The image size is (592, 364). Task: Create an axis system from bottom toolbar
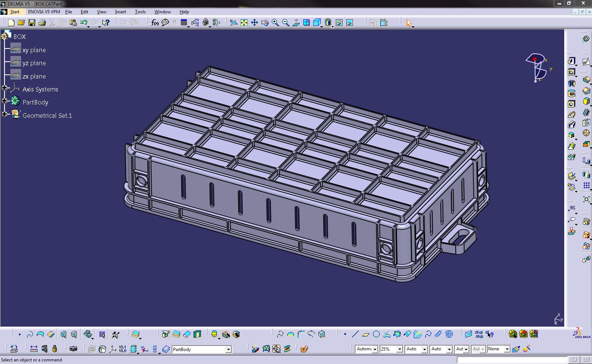(113, 349)
